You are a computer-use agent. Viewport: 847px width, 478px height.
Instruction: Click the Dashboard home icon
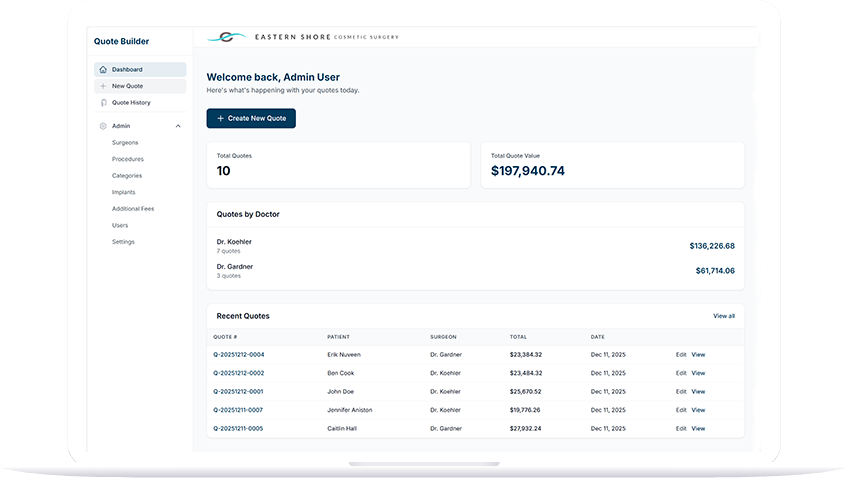pos(103,70)
